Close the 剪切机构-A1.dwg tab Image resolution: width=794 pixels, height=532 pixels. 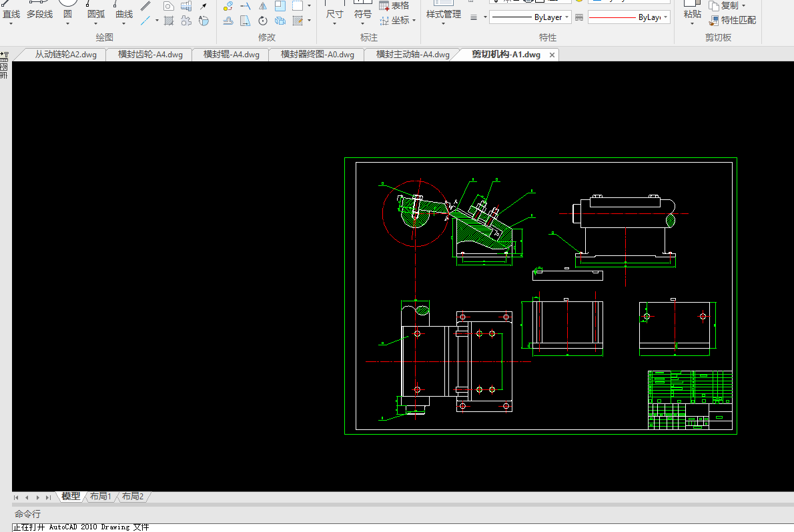click(x=552, y=55)
